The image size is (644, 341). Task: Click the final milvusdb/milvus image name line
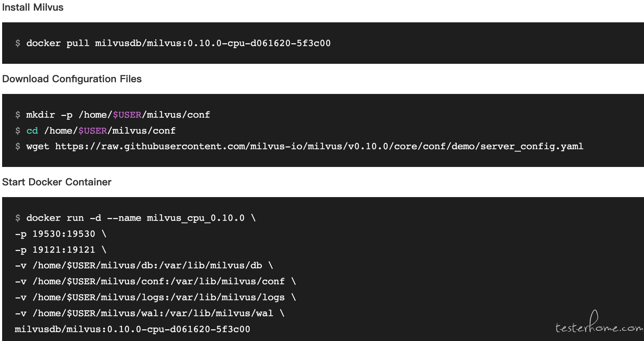pos(133,329)
